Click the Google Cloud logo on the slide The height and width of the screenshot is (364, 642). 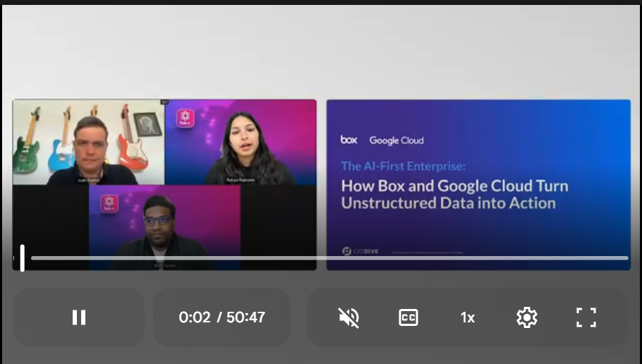pos(396,140)
